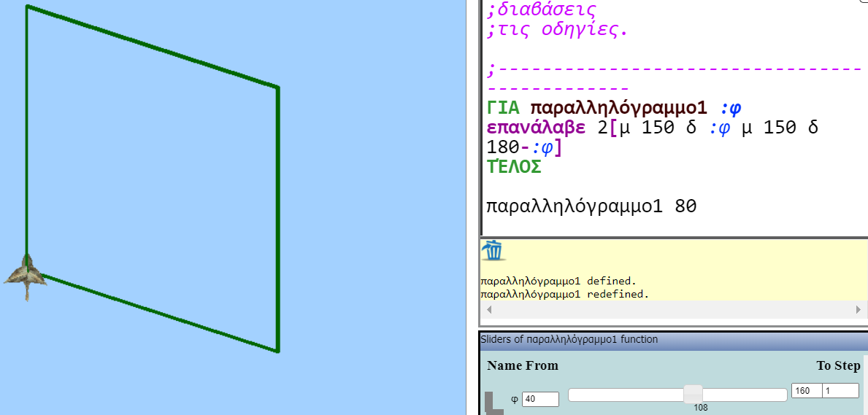Focus the Step field containing 1
Viewport: 868px width, 415px height.
pos(840,391)
